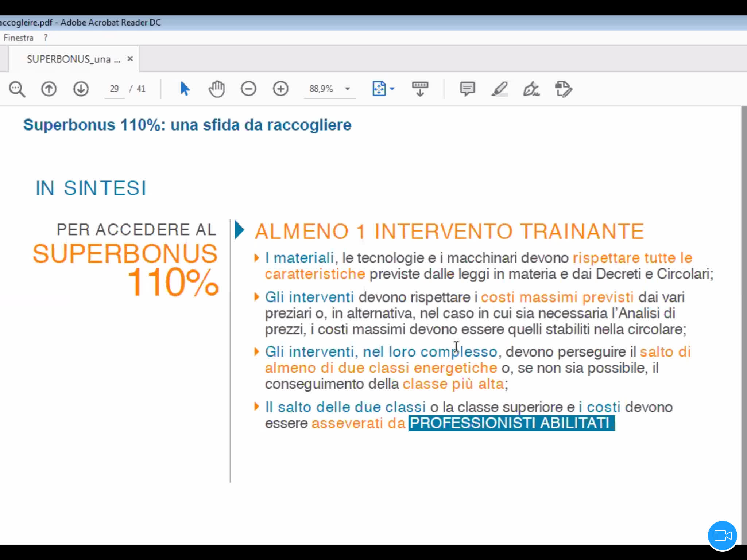Click the IN SINTESI heading
This screenshot has width=747, height=560.
coord(91,188)
